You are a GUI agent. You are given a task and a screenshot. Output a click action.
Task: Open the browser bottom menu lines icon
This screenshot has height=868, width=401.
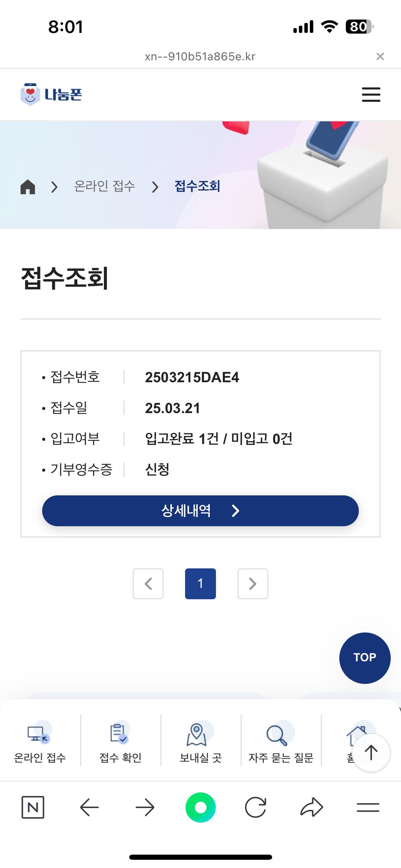[x=368, y=807]
